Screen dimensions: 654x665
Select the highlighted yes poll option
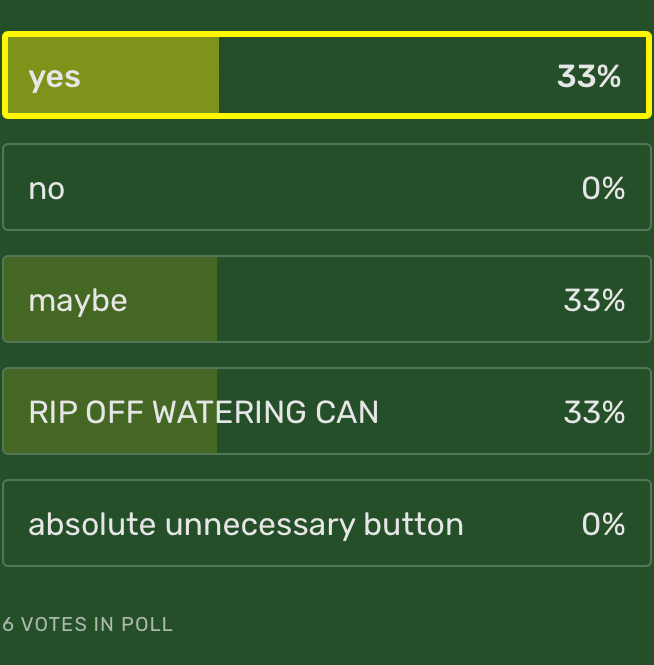pos(327,75)
